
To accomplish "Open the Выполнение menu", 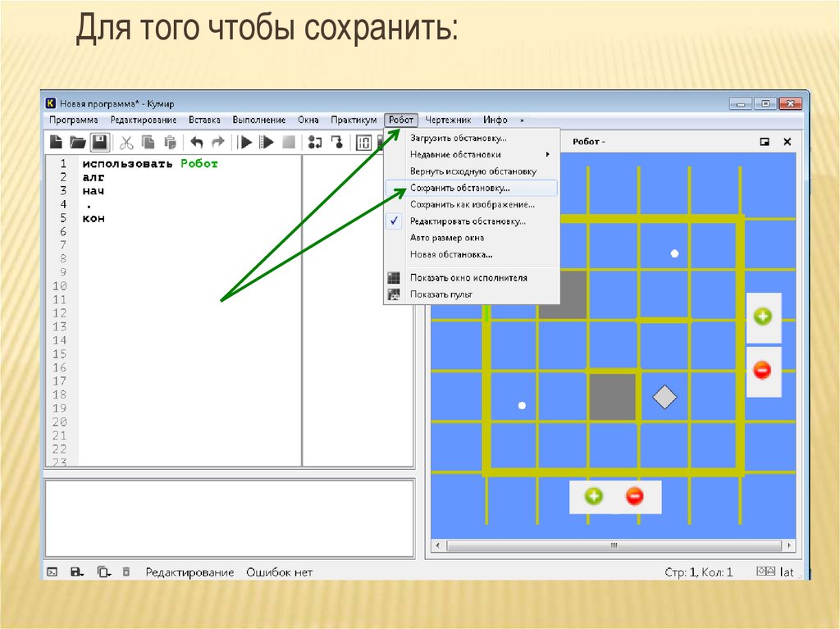I will click(258, 120).
